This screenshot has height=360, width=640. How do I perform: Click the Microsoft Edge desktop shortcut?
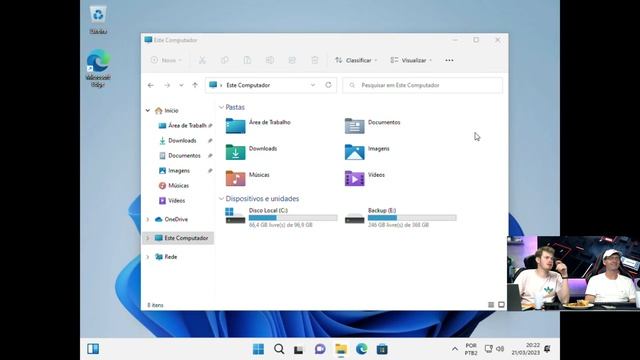point(98,68)
